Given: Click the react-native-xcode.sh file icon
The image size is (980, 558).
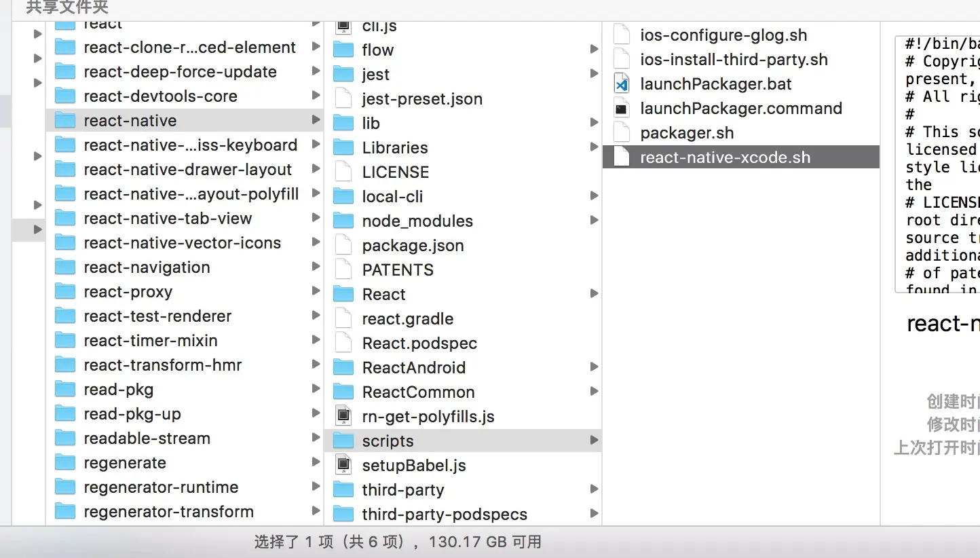Looking at the screenshot, I should (622, 157).
